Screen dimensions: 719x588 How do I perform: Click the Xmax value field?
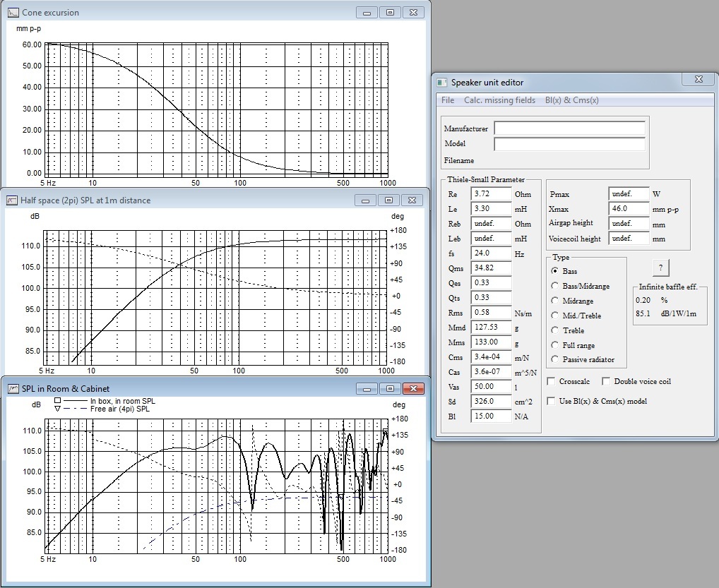point(628,209)
